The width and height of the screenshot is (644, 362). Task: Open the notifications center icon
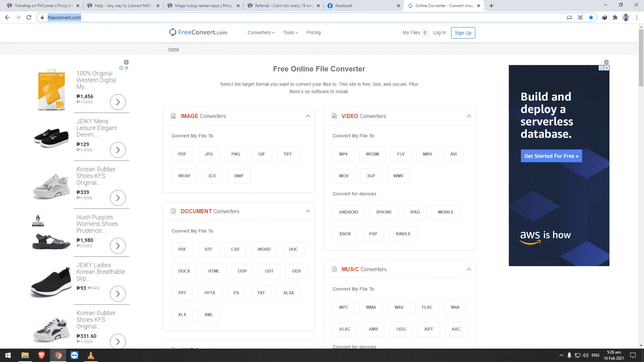pos(633,355)
